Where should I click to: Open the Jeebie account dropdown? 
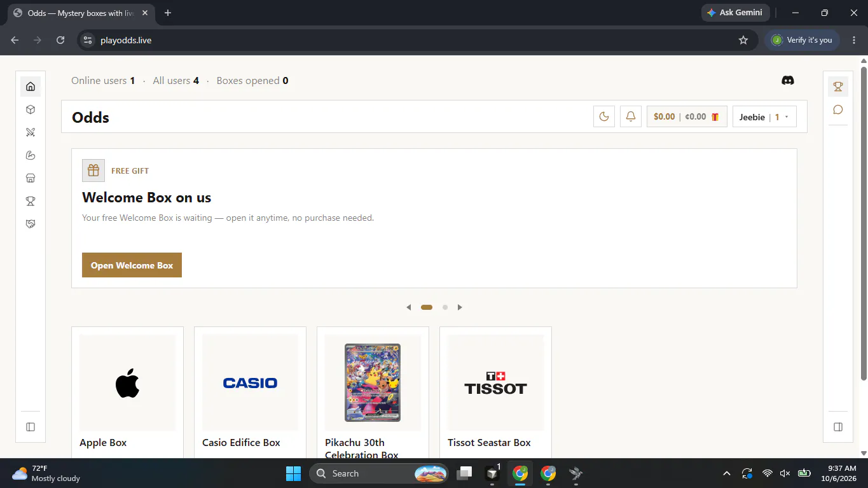click(764, 116)
